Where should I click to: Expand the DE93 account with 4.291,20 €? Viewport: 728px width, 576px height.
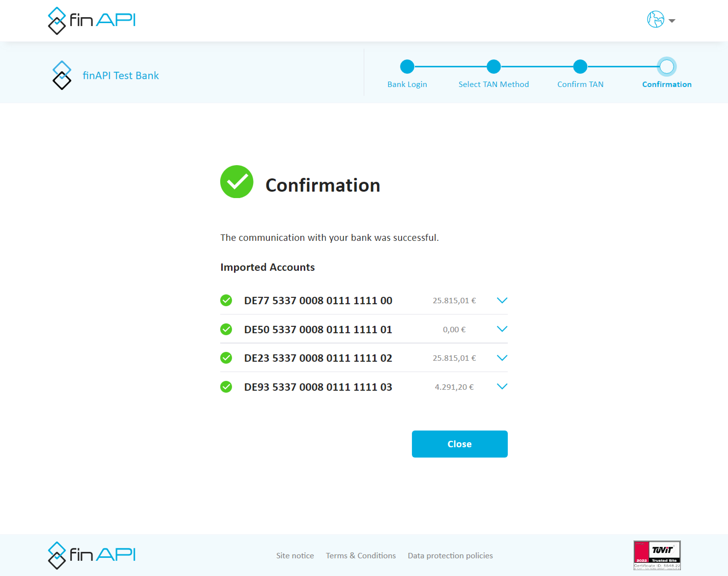[502, 387]
